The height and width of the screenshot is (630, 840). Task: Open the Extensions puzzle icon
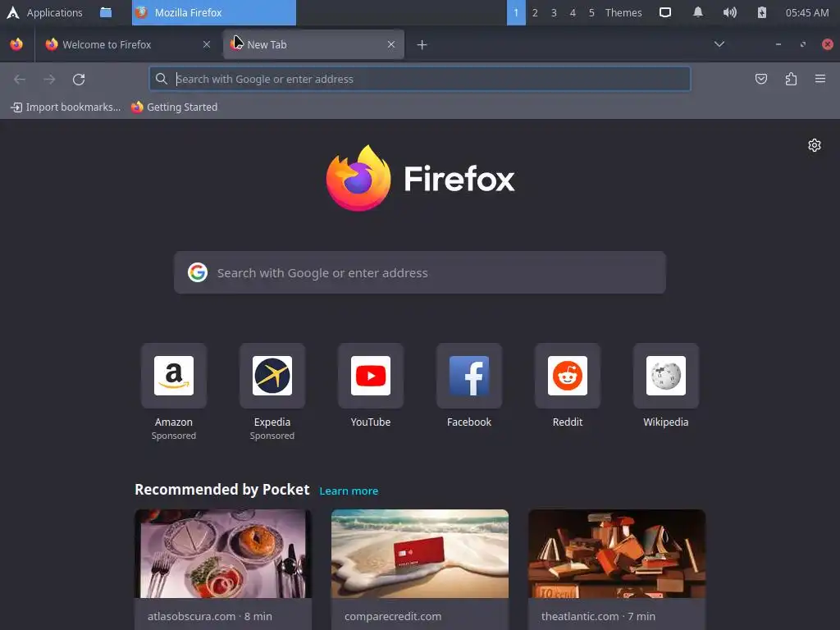tap(791, 80)
